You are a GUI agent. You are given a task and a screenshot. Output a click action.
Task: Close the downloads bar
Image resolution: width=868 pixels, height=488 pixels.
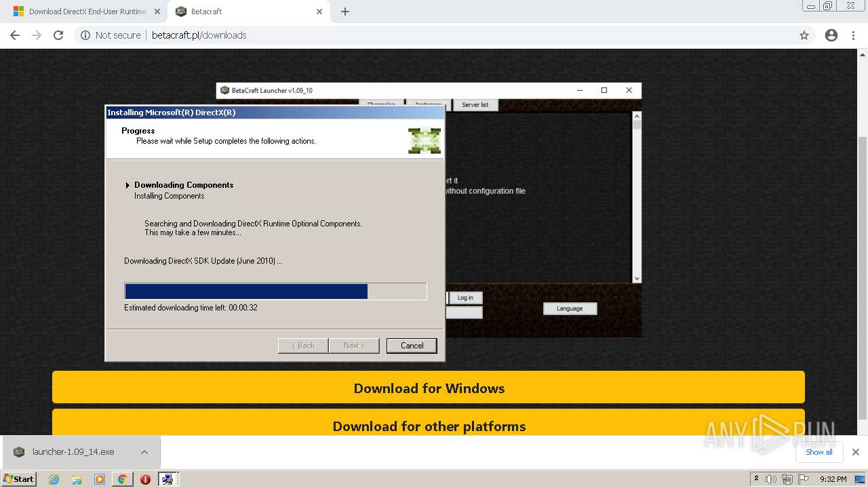(855, 452)
